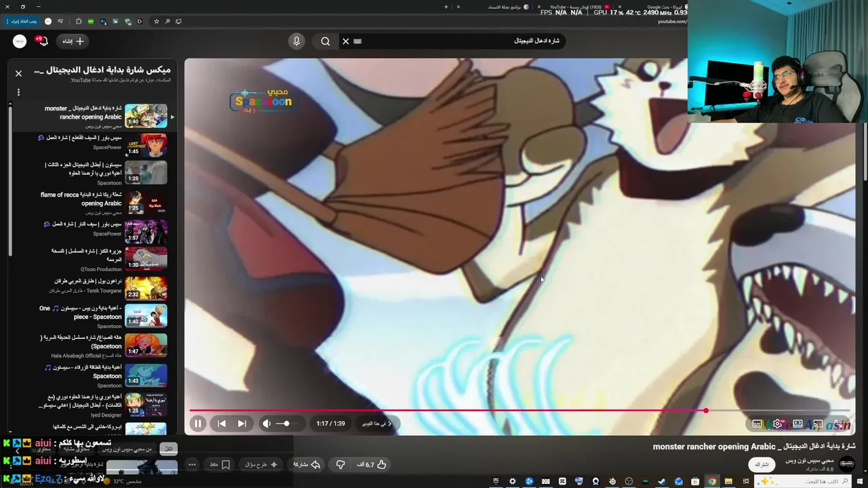Open player settings gear

[x=778, y=424]
